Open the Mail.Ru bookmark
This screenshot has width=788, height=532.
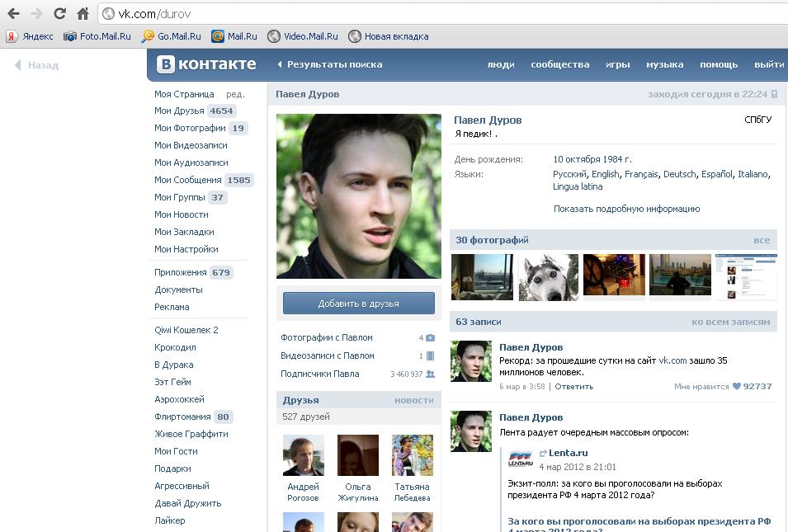pos(234,36)
